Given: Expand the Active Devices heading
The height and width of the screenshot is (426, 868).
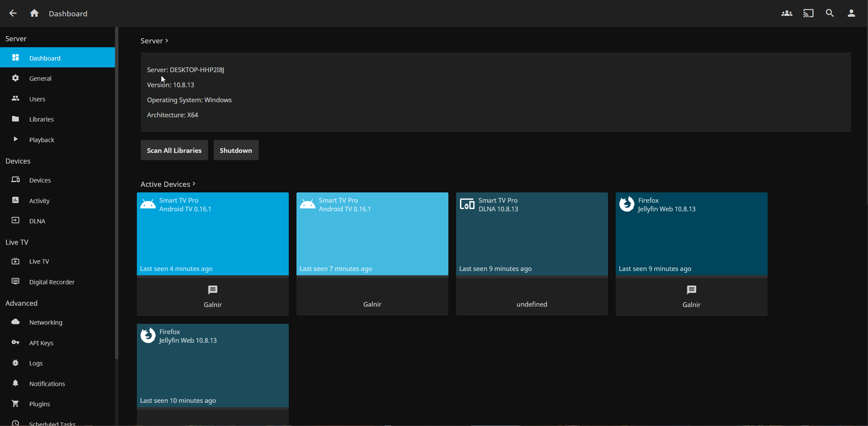Looking at the screenshot, I should tap(168, 184).
